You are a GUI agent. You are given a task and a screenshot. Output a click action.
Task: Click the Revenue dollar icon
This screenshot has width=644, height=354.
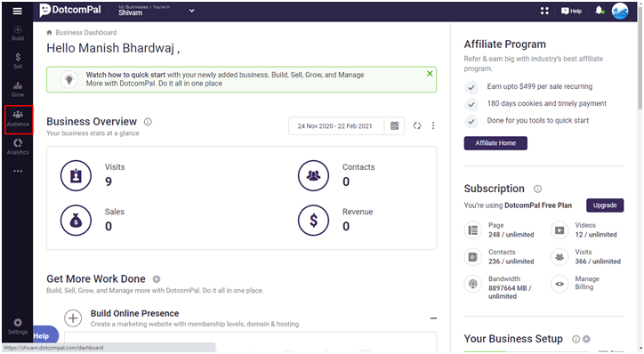[313, 221]
